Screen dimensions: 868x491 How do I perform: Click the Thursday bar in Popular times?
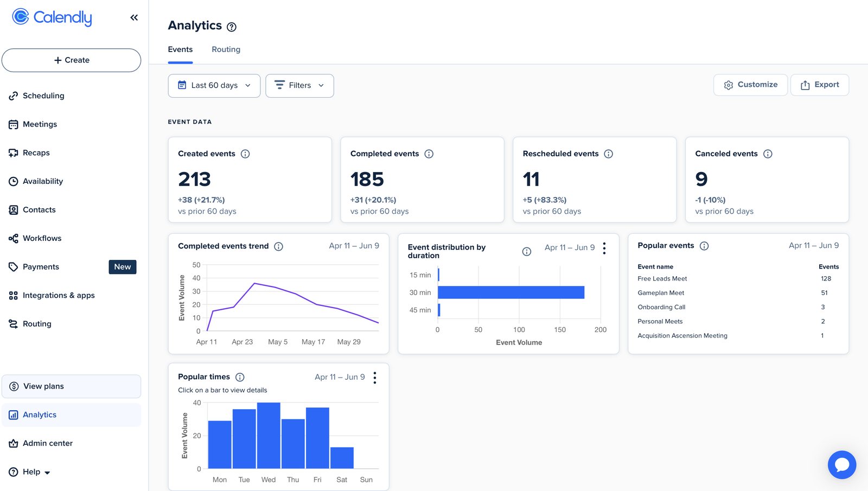coord(293,444)
